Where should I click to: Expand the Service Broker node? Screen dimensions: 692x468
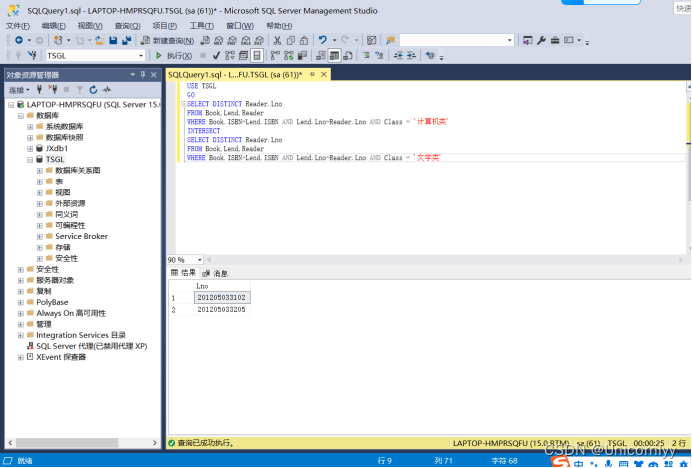click(x=40, y=237)
